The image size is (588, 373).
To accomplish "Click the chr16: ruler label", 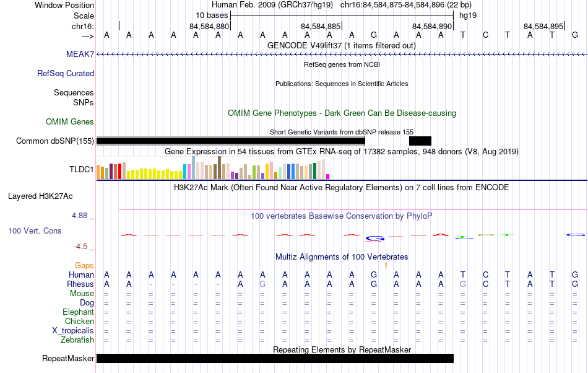I will 83,26.
